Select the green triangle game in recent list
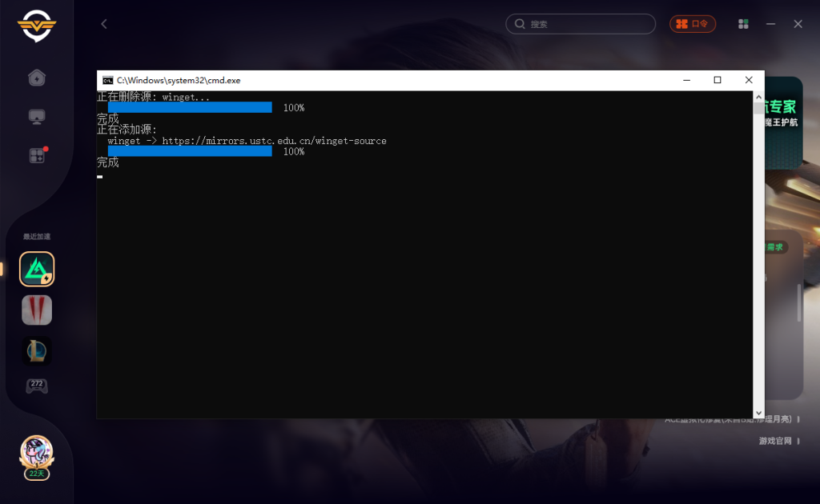This screenshot has height=504, width=820. 37,270
